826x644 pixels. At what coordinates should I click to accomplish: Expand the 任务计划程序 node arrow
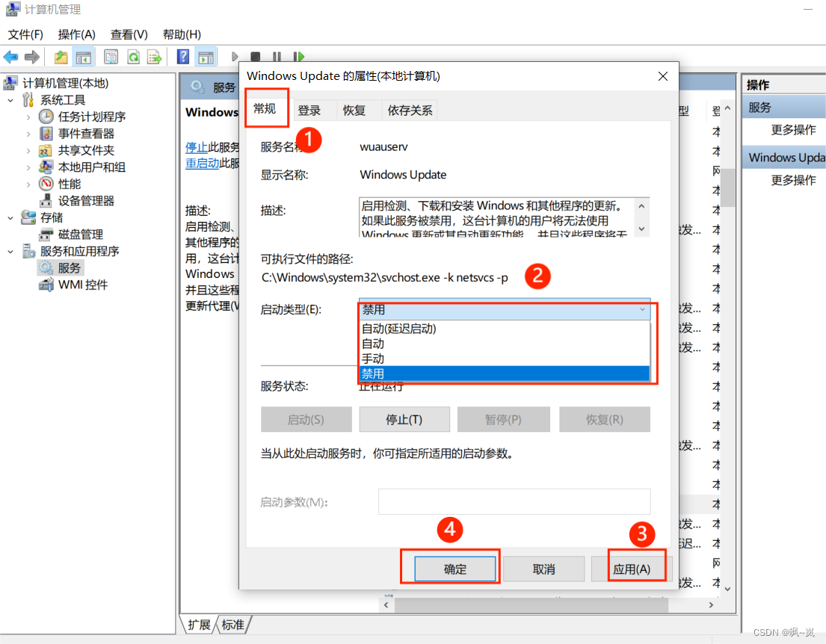28,117
